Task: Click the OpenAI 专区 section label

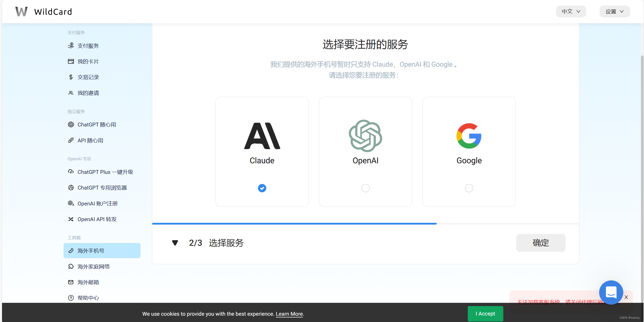Action: click(79, 159)
